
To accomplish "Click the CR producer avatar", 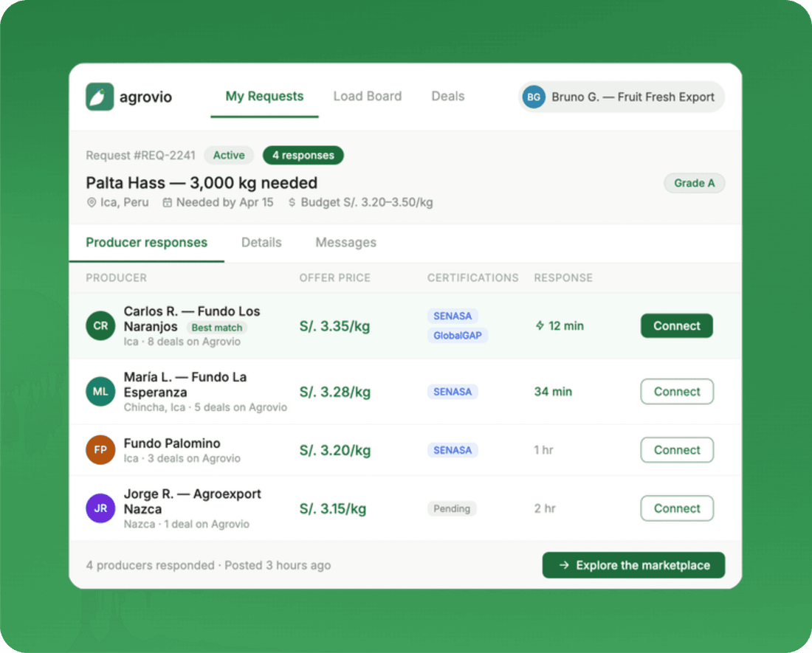I will (x=100, y=325).
